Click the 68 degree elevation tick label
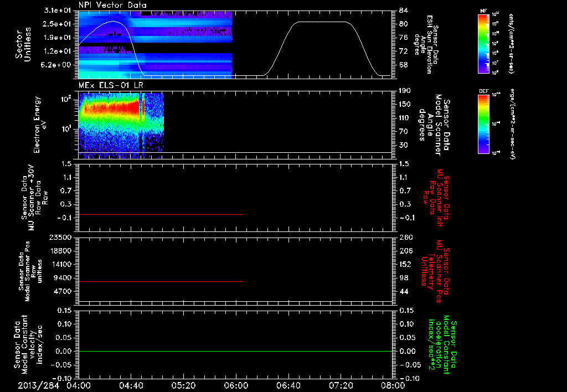The width and height of the screenshot is (567, 392). click(404, 65)
